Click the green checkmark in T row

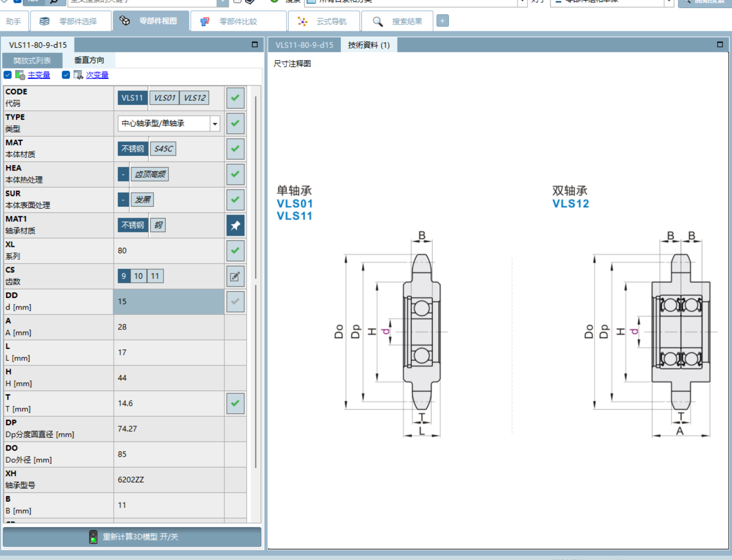(x=235, y=403)
